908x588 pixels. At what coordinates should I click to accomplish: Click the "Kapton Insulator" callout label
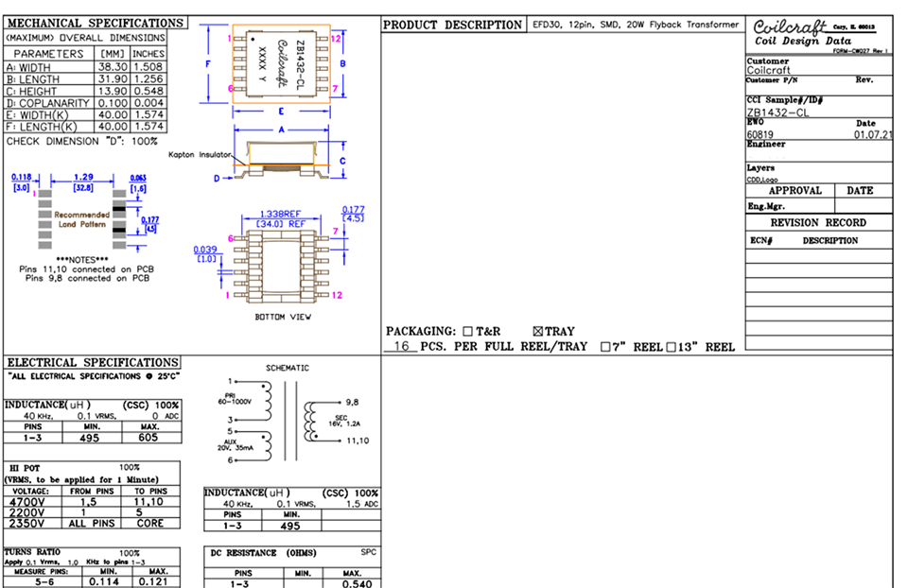200,154
